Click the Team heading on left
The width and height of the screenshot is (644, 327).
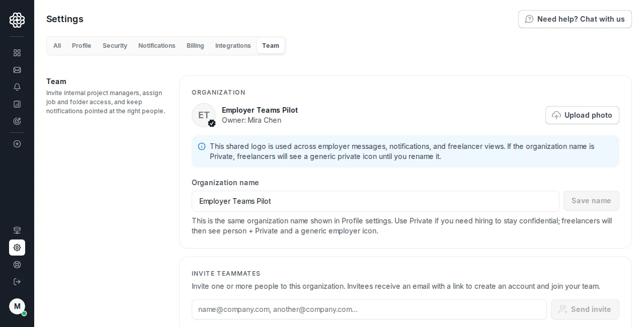pyautogui.click(x=56, y=81)
